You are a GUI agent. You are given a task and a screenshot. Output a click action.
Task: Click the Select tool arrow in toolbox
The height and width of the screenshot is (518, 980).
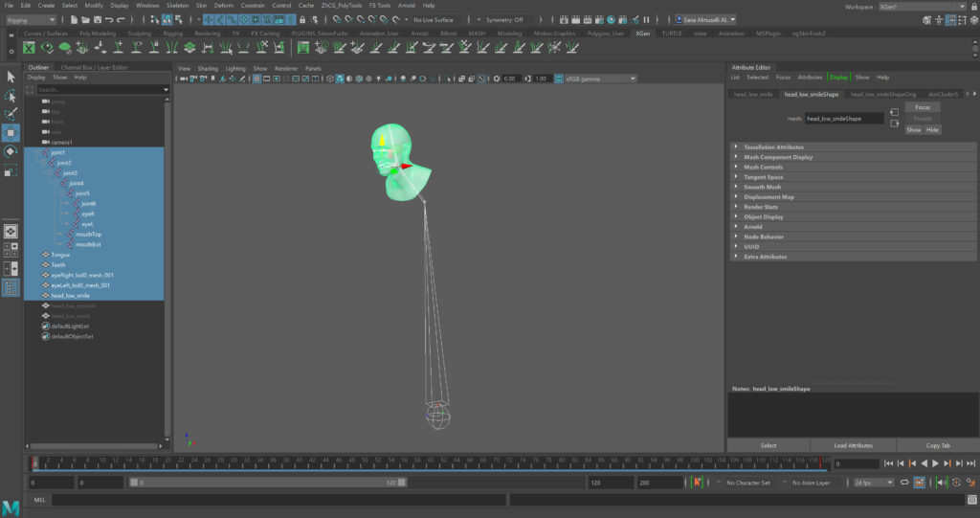click(x=11, y=77)
